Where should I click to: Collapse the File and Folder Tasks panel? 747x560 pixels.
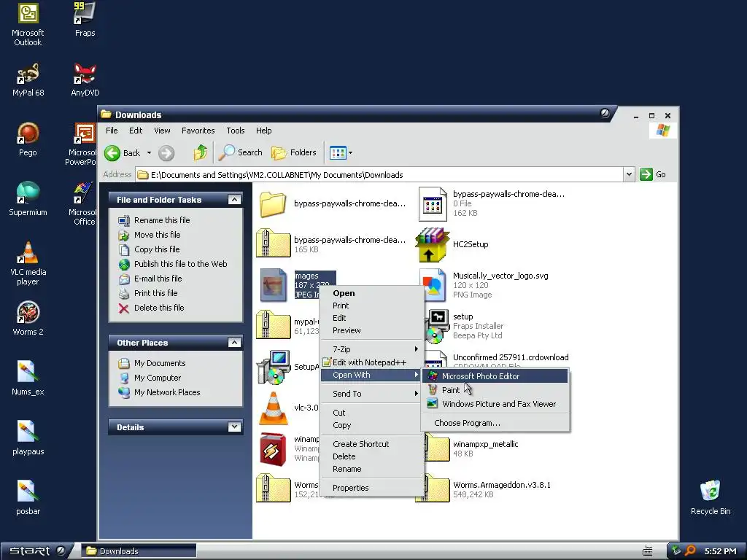[x=234, y=200]
